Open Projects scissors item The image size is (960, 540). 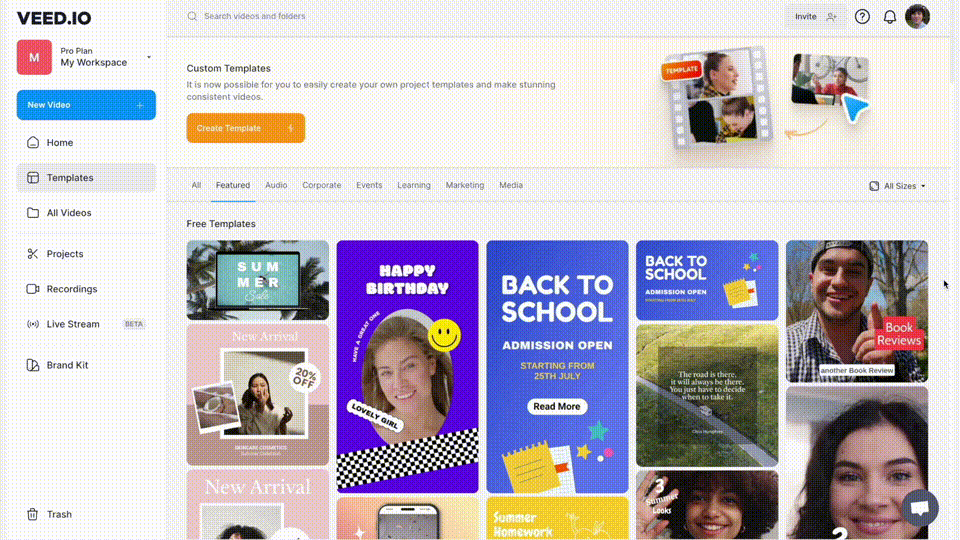click(x=86, y=253)
